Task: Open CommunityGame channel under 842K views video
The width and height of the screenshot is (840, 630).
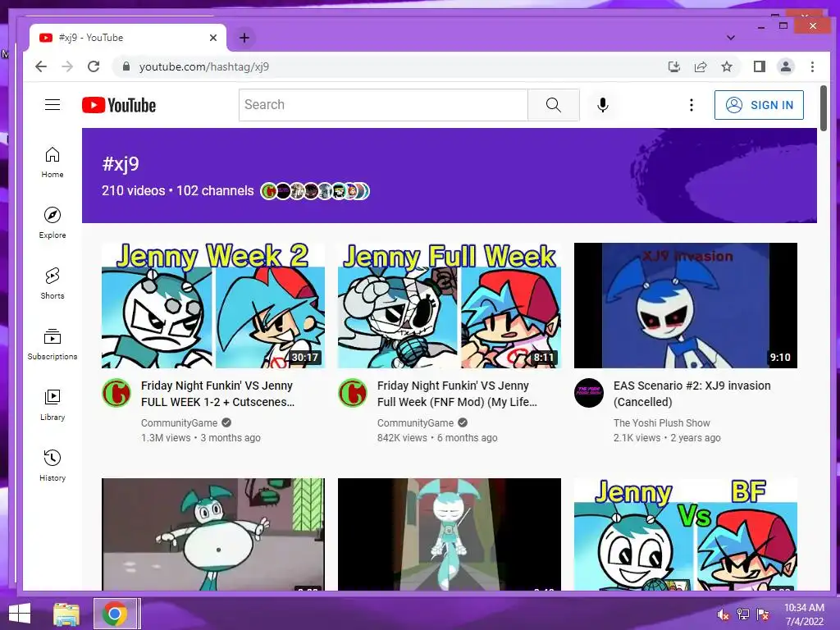Action: (x=416, y=423)
